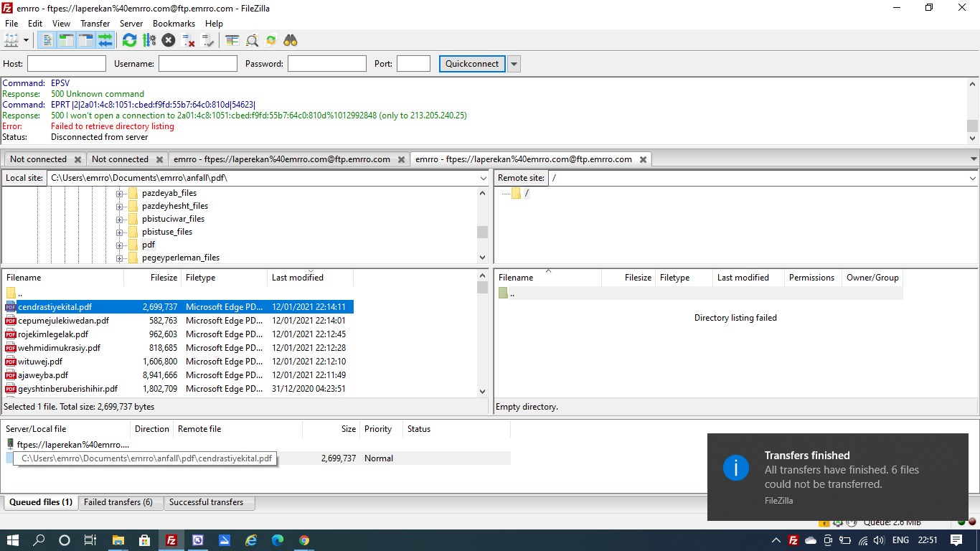
Task: Open the File menu
Action: click(x=11, y=24)
